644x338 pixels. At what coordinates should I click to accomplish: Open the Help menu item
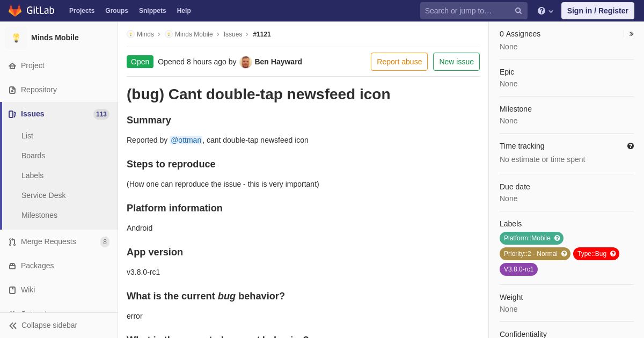[184, 11]
